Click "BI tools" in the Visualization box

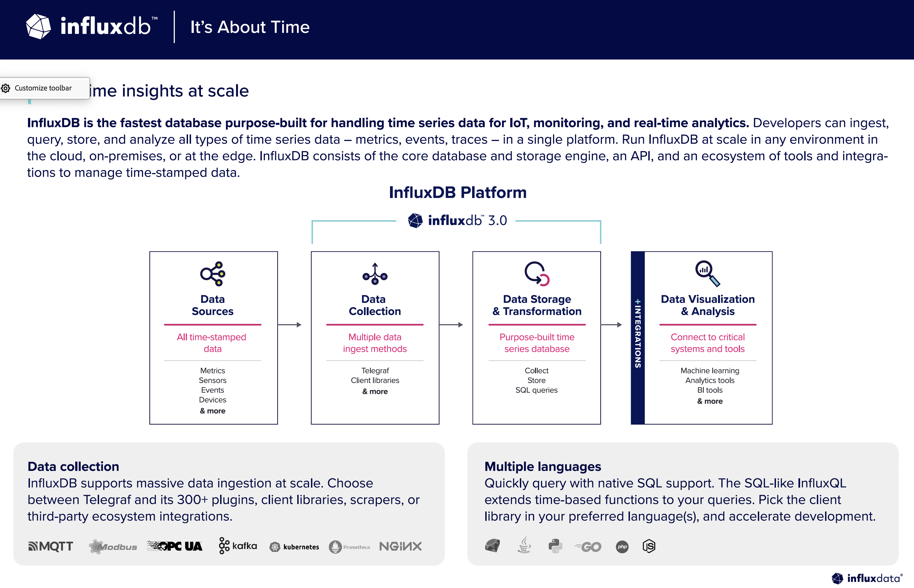click(710, 390)
